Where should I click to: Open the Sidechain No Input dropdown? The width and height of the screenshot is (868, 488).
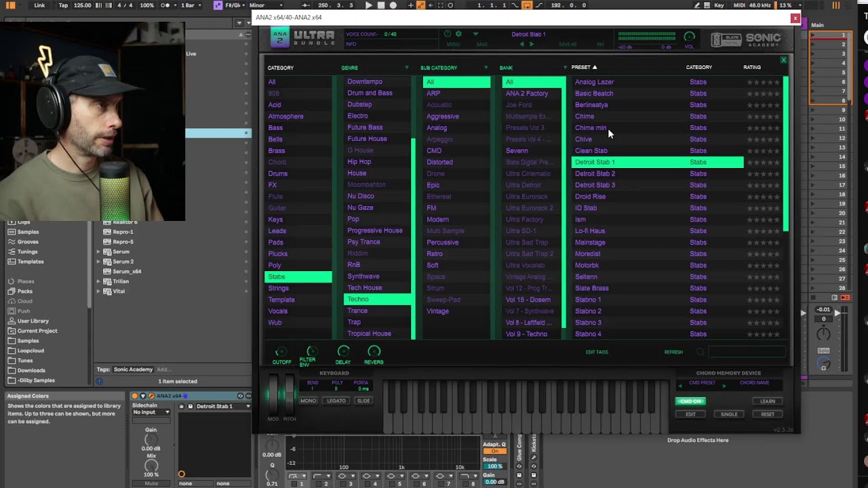pos(151,412)
